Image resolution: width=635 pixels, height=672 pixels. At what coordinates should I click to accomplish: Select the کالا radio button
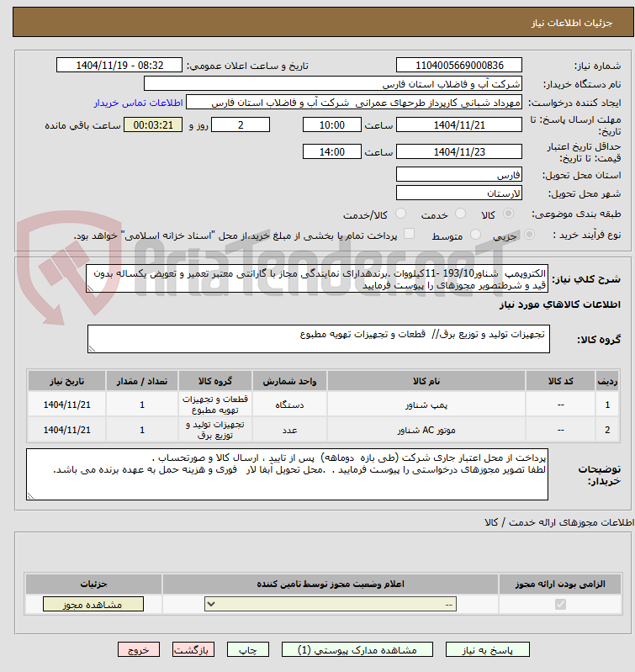pos(508,214)
